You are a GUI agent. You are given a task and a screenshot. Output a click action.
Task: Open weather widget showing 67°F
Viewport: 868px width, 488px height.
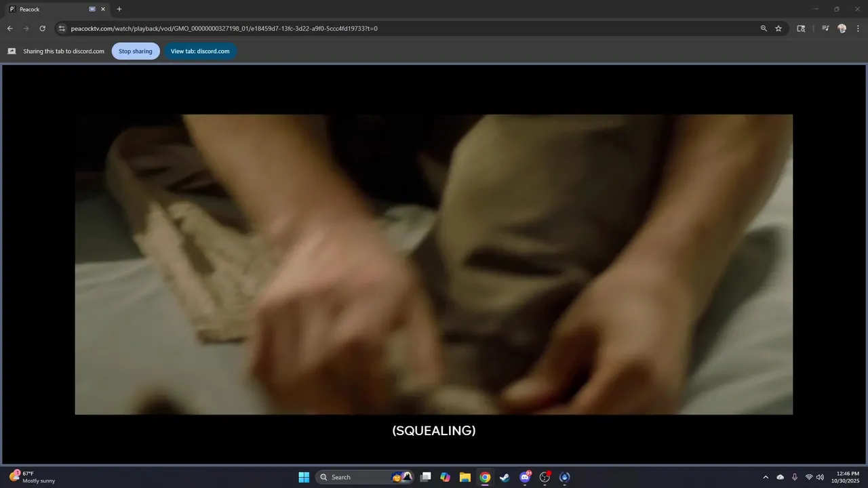point(33,477)
